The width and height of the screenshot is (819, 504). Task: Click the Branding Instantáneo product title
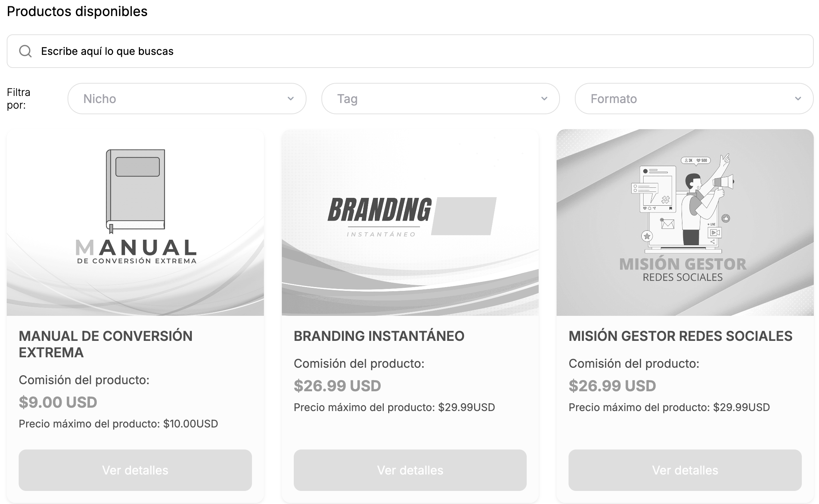click(x=379, y=336)
